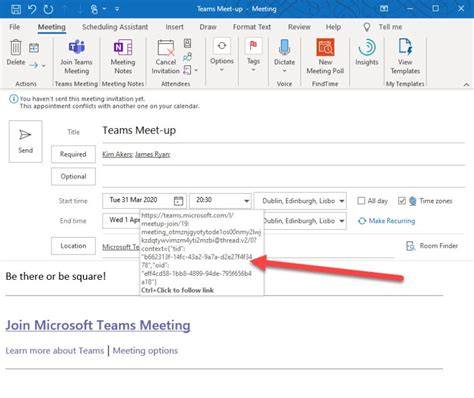Open the start time zone dropdown
This screenshot has width=474, height=398.
coord(341,201)
